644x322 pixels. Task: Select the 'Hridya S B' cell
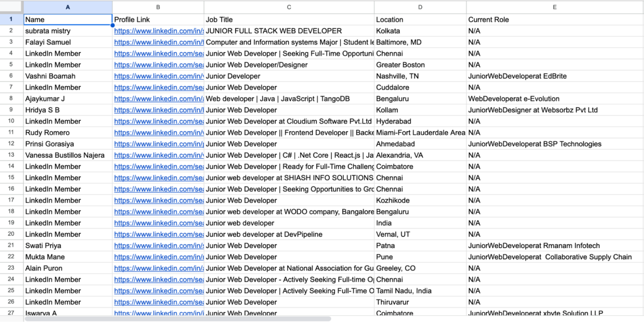point(68,110)
